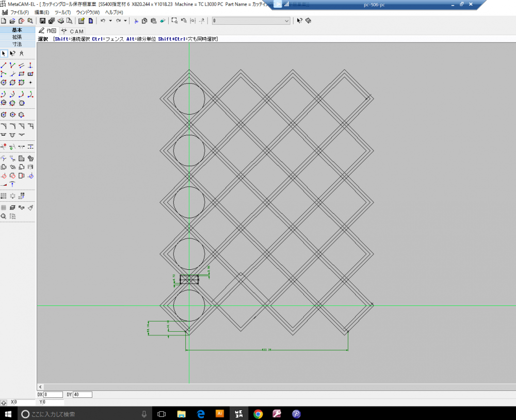516x420 pixels.
Task: Open Google Chrome from the taskbar
Action: (258, 414)
